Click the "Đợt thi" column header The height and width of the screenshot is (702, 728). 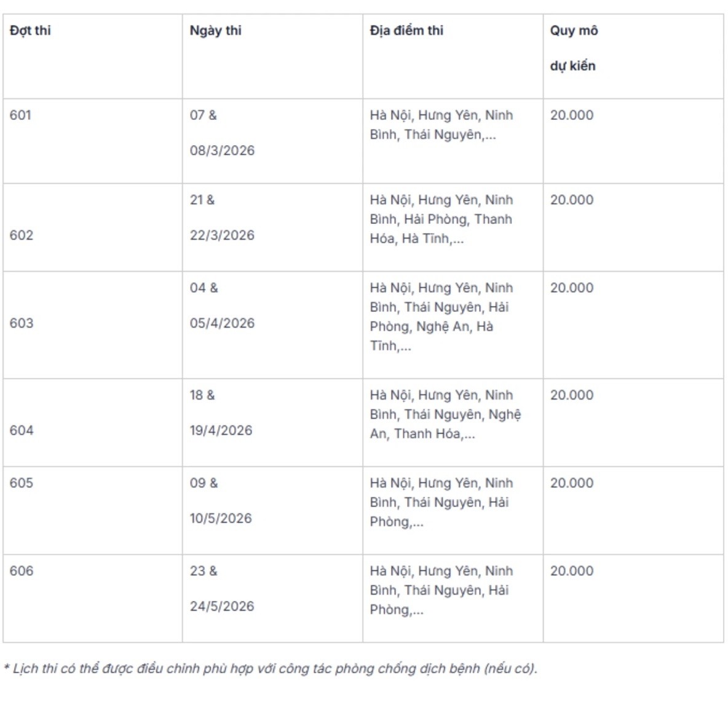click(31, 31)
